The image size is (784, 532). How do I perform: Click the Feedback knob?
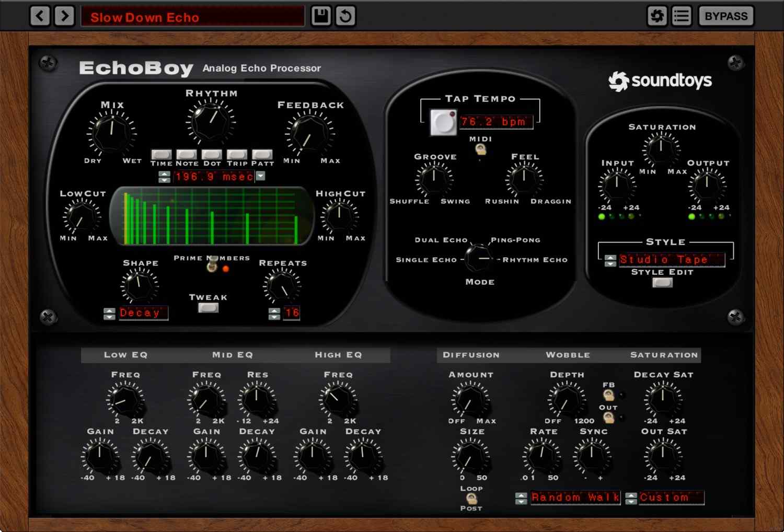tap(310, 134)
